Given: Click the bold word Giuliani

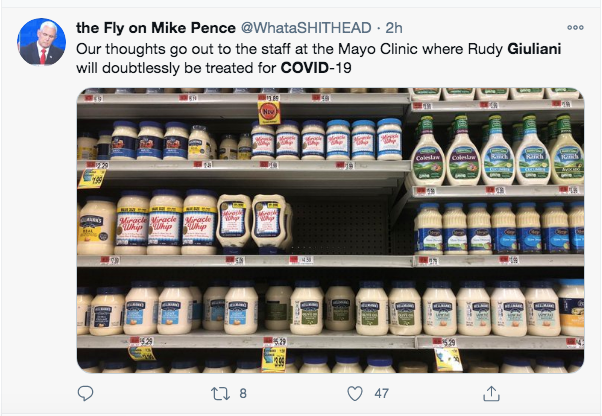Looking at the screenshot, I should click(x=538, y=47).
